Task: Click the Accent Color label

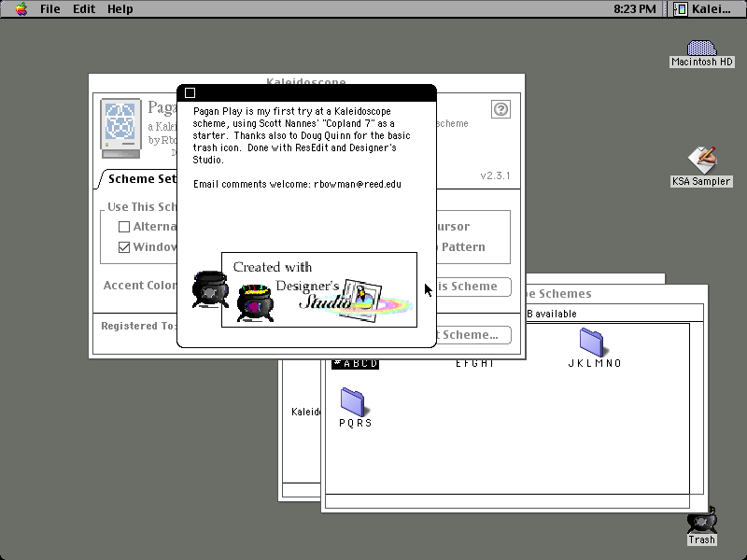Action: coord(140,286)
